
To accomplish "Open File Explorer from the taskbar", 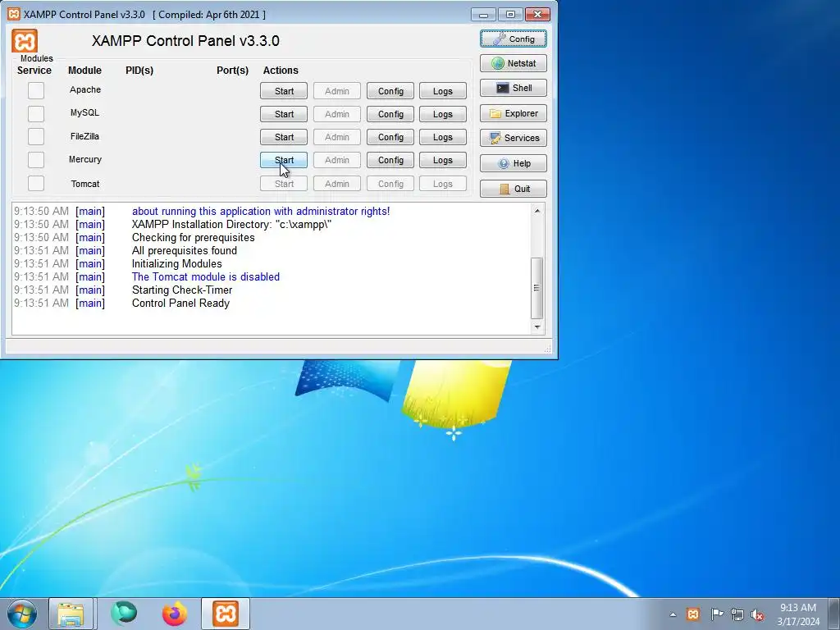I will (x=71, y=614).
